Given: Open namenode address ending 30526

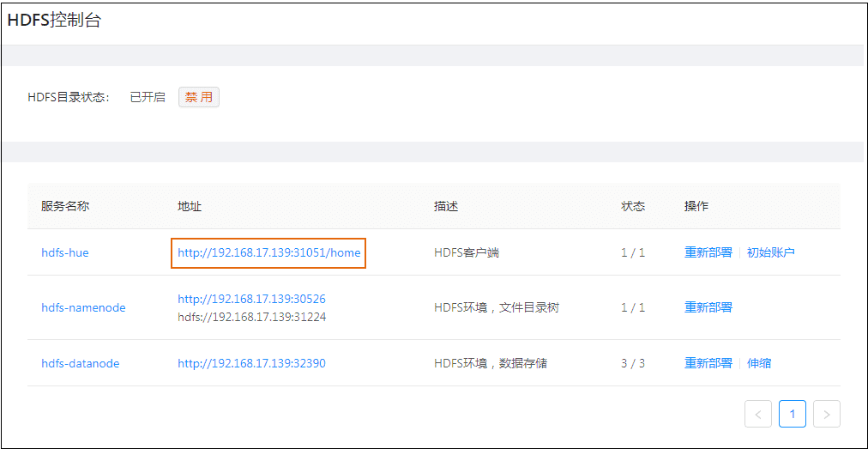Looking at the screenshot, I should click(x=251, y=299).
